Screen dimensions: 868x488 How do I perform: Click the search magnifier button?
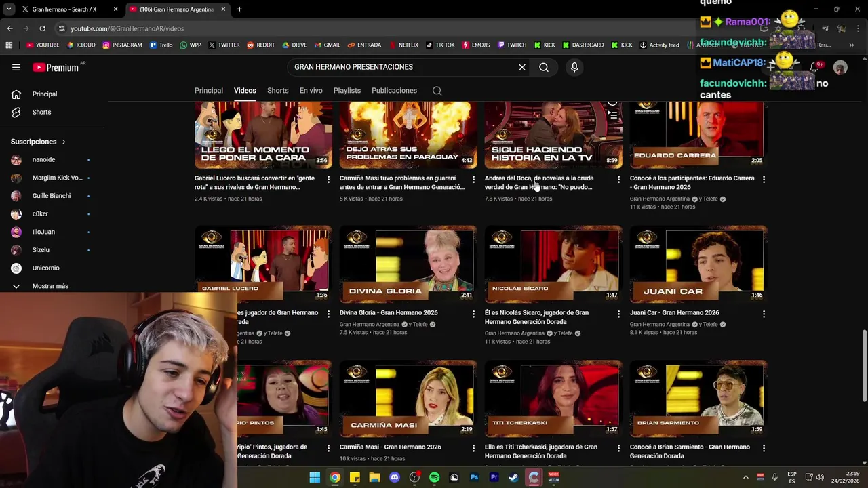coord(544,67)
